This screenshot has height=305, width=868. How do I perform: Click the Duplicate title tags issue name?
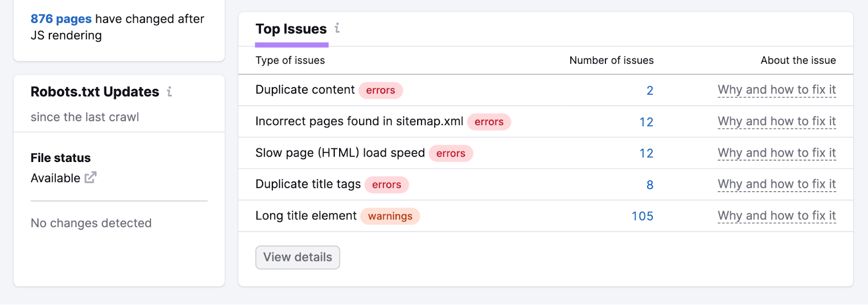coord(308,184)
